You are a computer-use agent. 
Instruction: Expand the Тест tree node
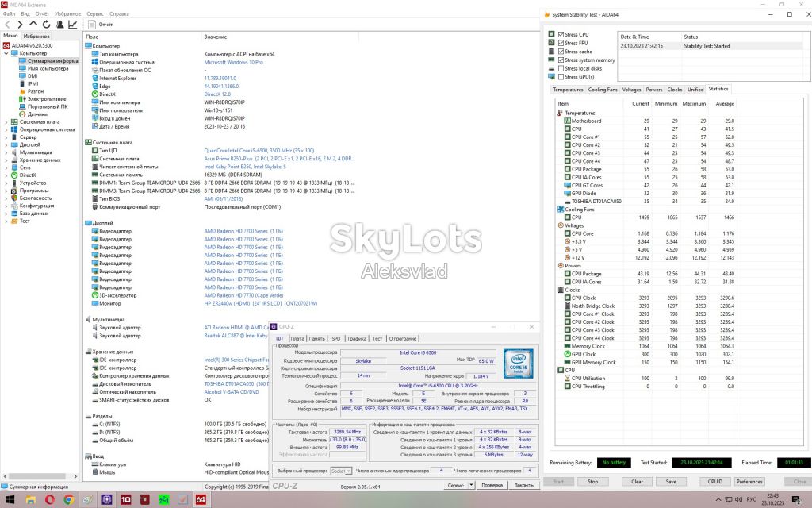(x=6, y=221)
